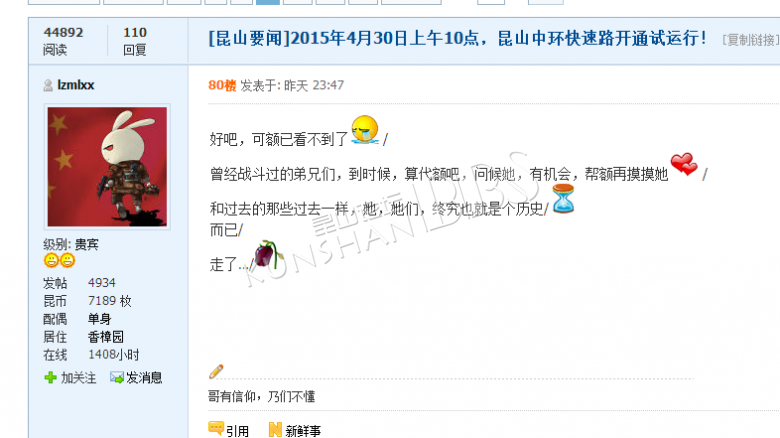Click the hourglass emoticon in the post

[x=563, y=199]
